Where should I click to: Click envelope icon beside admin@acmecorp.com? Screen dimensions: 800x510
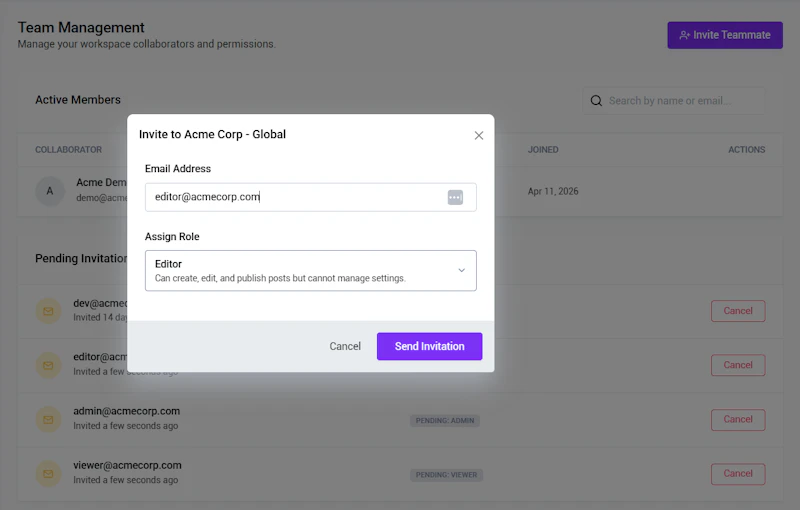tap(48, 420)
